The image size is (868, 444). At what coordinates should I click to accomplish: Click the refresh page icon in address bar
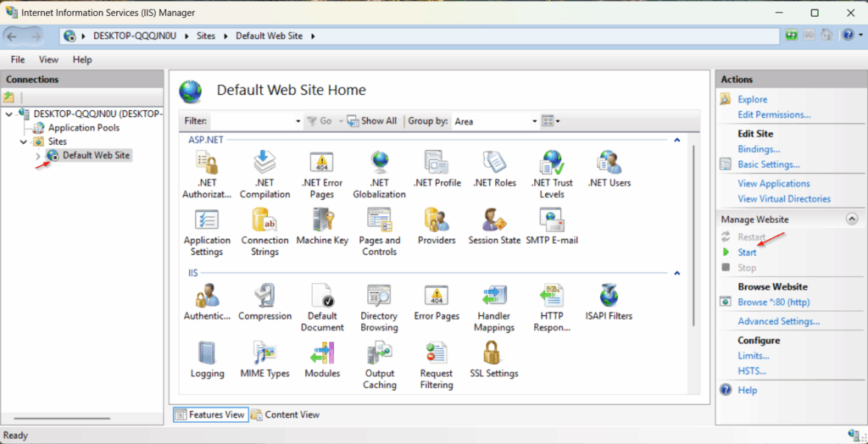coord(792,36)
